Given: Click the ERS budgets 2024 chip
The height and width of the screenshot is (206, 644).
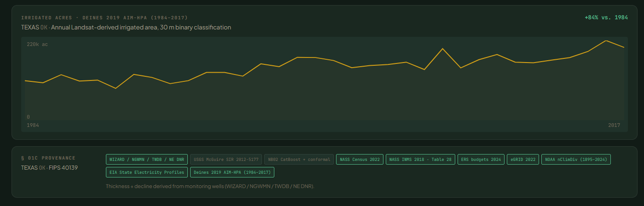Looking at the screenshot, I should [481, 160].
